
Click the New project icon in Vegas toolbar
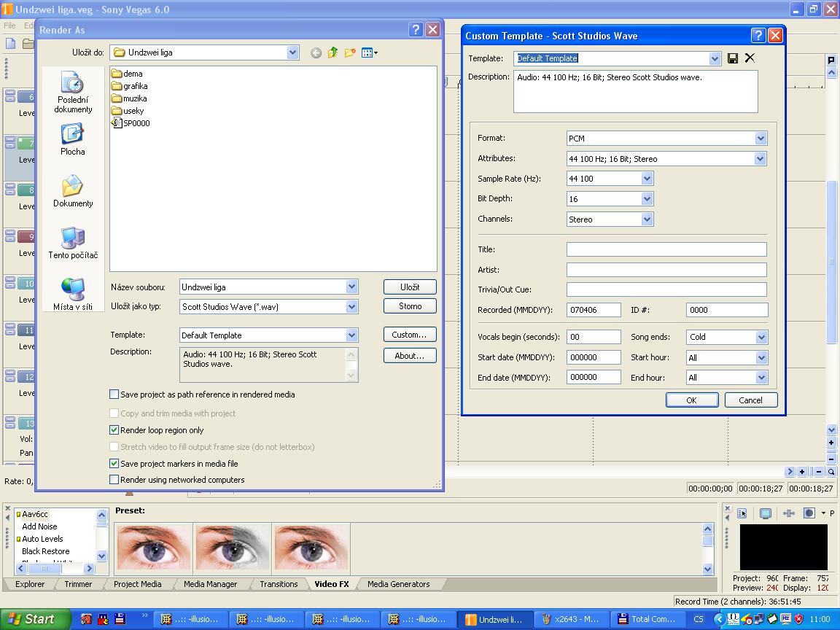point(10,44)
